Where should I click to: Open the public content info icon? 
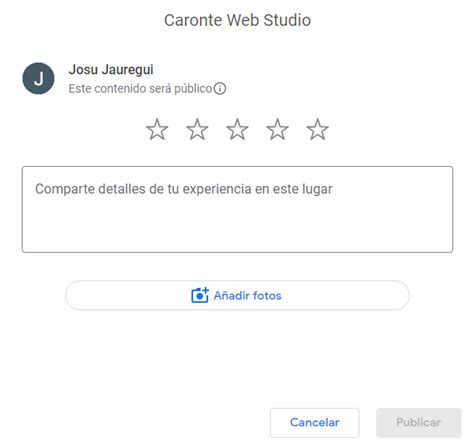click(220, 89)
